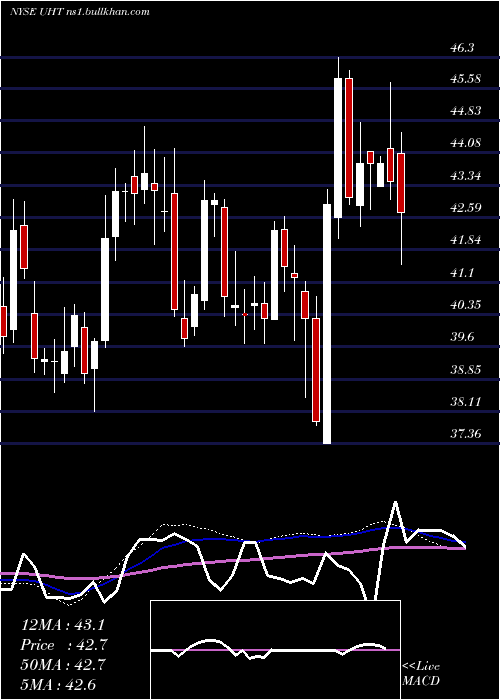The width and height of the screenshot is (500, 700).
Task: Select the 38.11 price axis label
Action: [x=466, y=402]
